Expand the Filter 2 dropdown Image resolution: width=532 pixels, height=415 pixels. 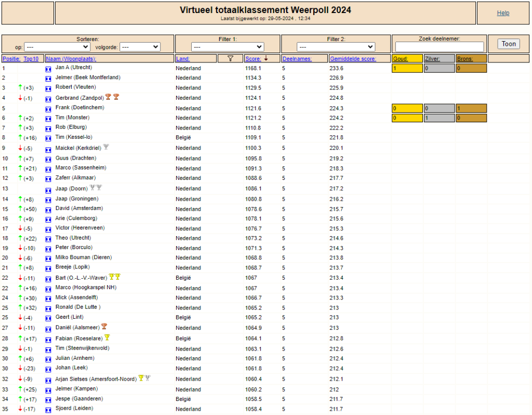336,47
